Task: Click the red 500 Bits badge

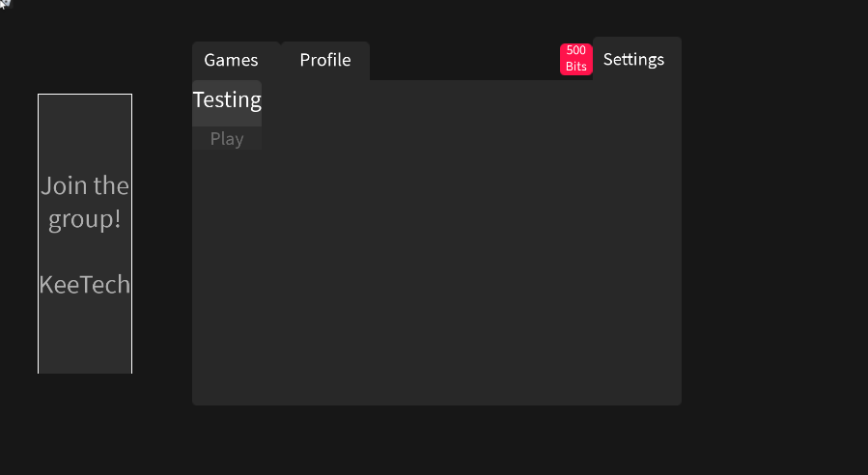Action: pos(576,59)
